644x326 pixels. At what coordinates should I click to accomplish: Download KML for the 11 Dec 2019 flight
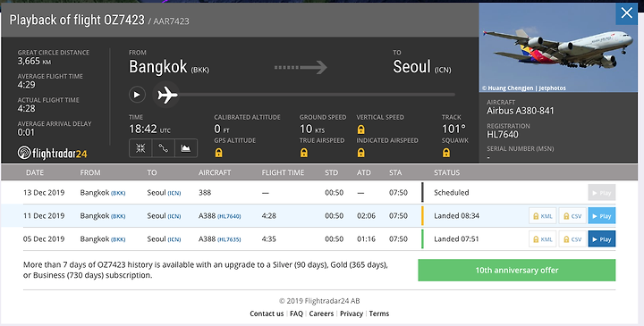(x=543, y=215)
